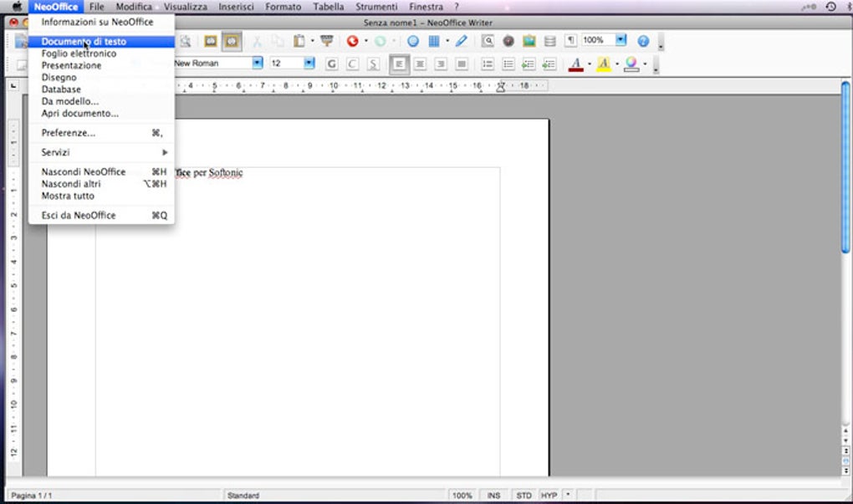853x504 pixels.
Task: Click the Paste clipboard icon
Action: (299, 41)
